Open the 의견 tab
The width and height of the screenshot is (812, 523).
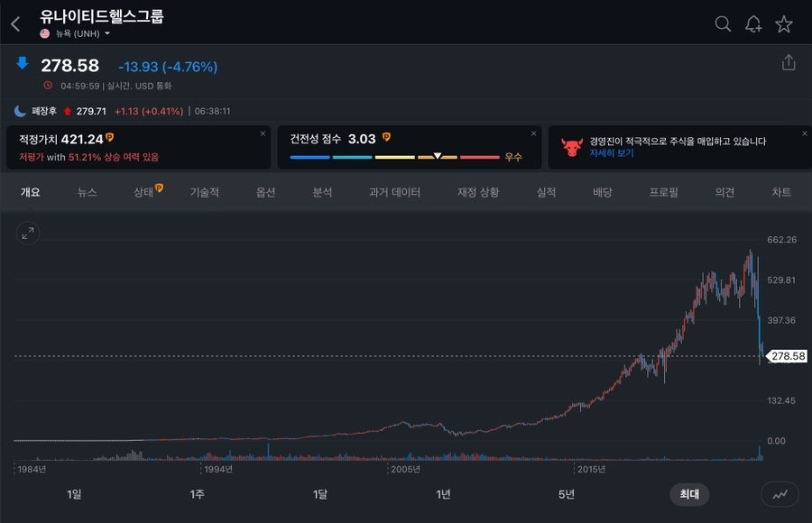pyautogui.click(x=725, y=193)
